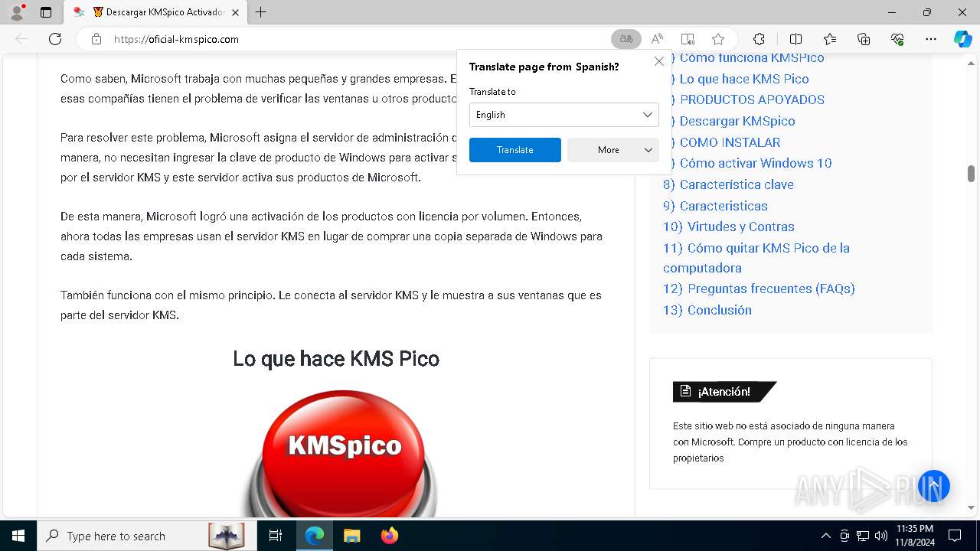Open network status tray icon
Viewport: 980px width, 551px height.
(x=863, y=536)
